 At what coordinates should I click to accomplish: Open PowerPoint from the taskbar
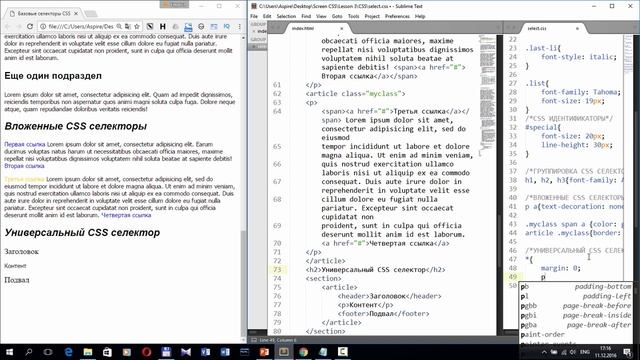pos(264,352)
